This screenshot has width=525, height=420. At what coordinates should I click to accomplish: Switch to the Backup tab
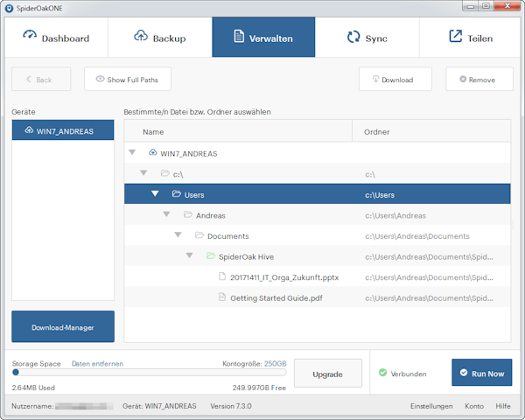tap(160, 37)
